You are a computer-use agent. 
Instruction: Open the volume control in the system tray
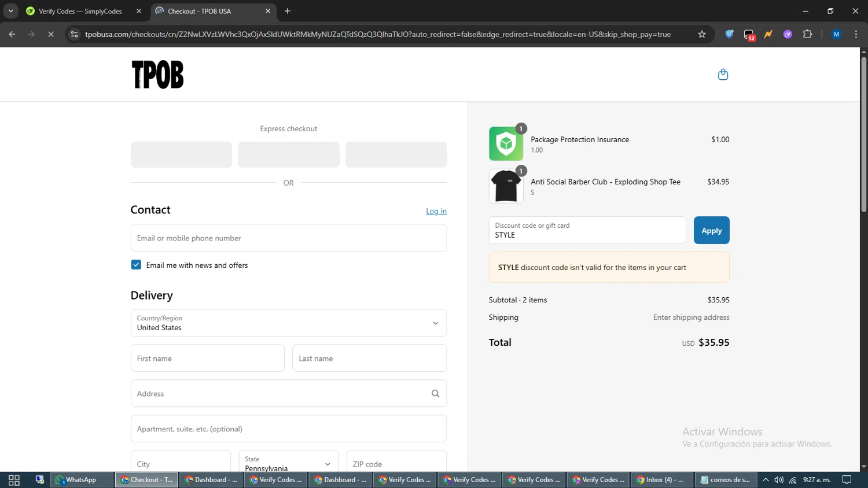click(779, 480)
